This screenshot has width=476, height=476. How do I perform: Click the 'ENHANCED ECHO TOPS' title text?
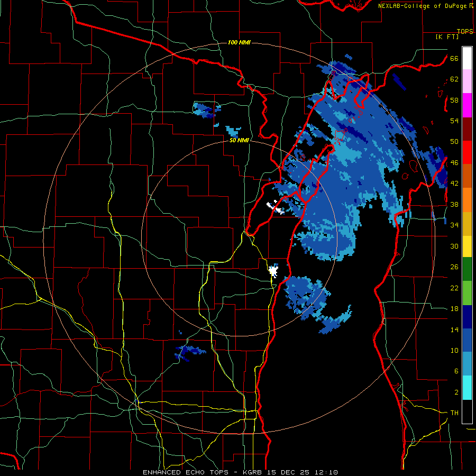coord(186,472)
